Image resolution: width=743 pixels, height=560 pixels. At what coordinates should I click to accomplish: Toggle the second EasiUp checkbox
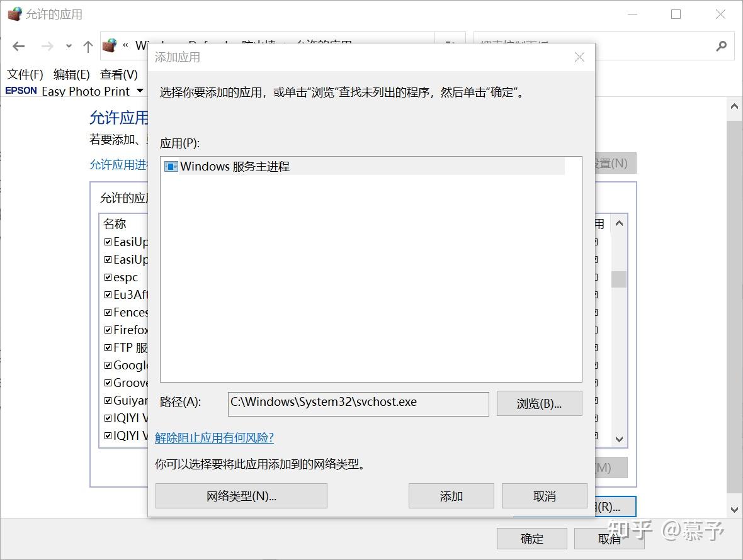tap(108, 259)
